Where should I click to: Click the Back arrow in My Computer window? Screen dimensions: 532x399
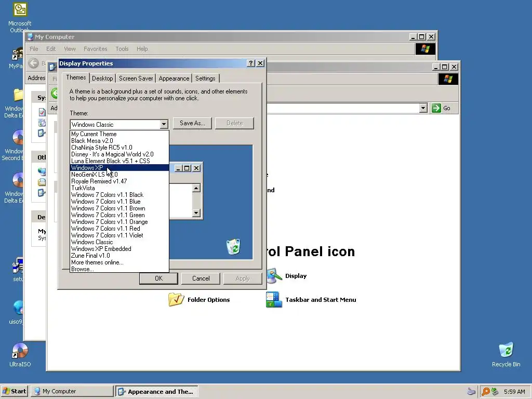[34, 63]
